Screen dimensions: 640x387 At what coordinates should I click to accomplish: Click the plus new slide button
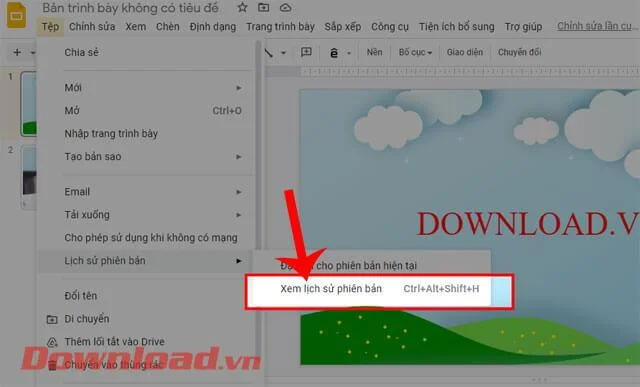tap(17, 52)
